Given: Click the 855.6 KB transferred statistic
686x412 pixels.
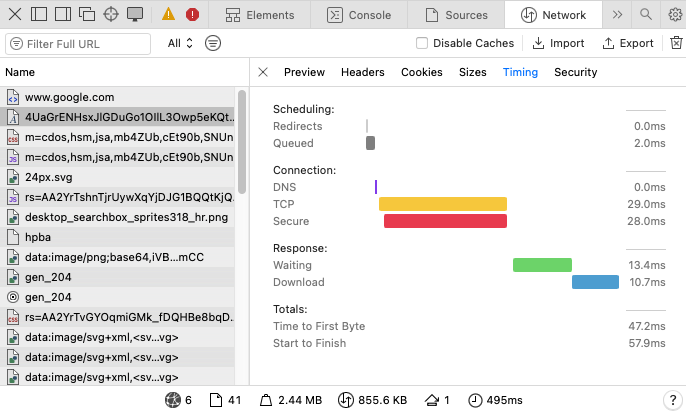Looking at the screenshot, I should (372, 400).
